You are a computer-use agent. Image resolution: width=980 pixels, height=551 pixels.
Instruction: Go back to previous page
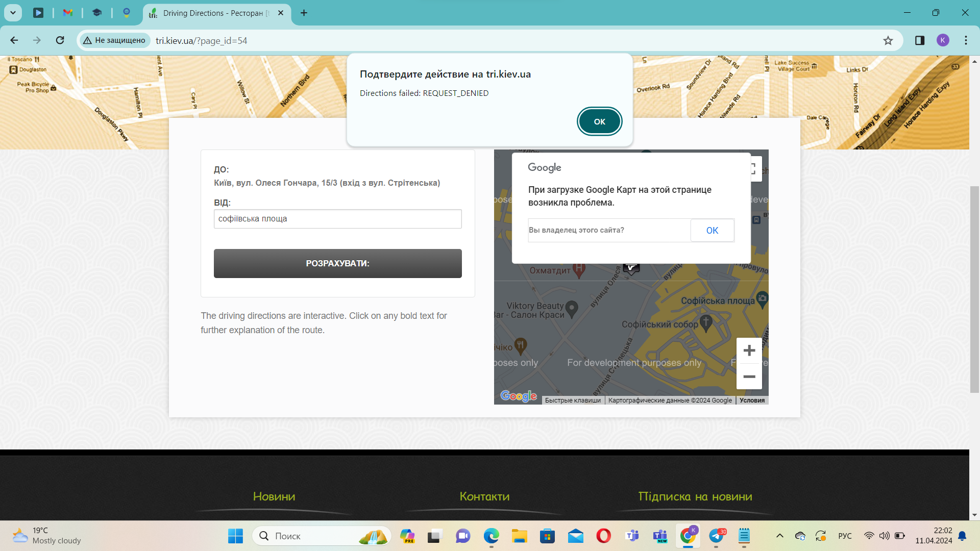tap(14, 40)
